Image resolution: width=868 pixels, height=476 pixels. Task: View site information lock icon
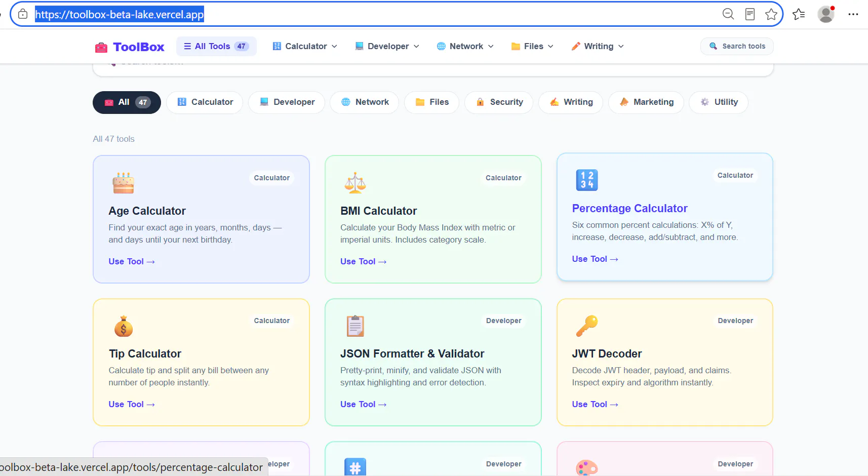coord(23,14)
